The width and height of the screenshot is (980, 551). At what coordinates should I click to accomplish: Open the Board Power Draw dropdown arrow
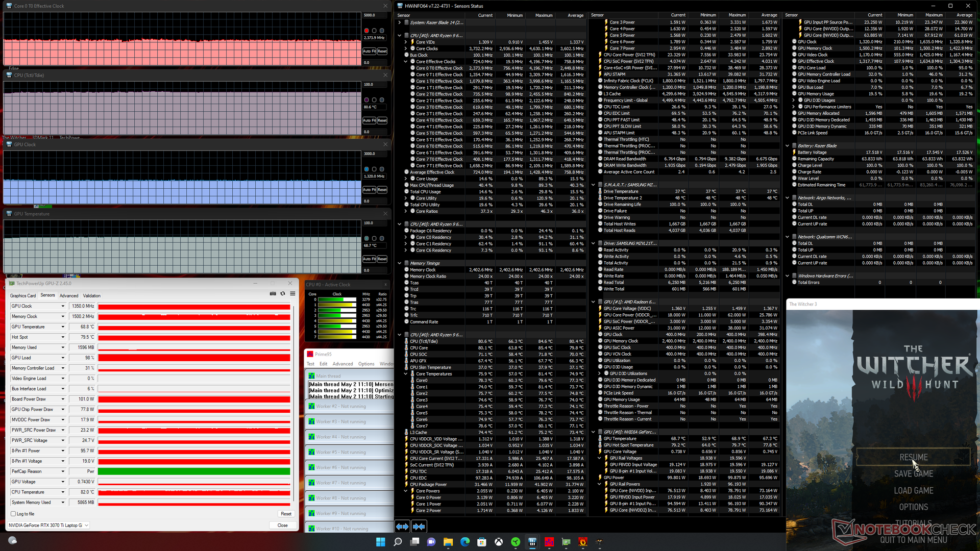pos(63,399)
